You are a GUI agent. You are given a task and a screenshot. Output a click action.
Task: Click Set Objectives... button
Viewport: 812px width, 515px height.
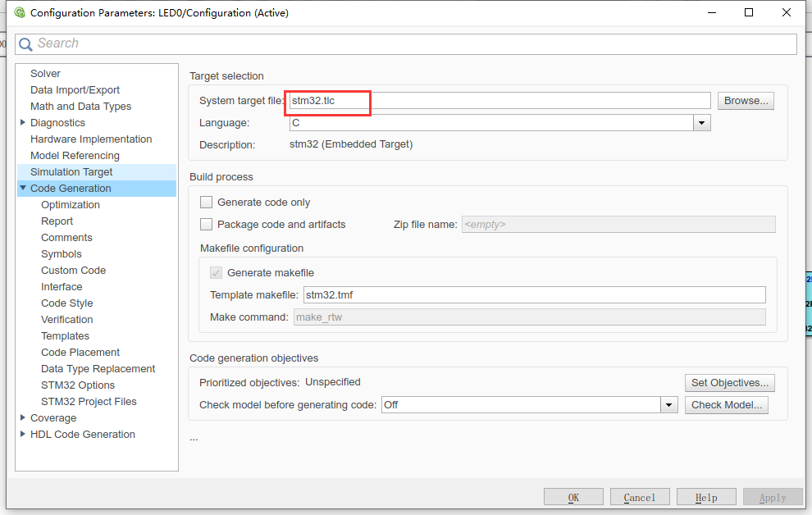[730, 383]
